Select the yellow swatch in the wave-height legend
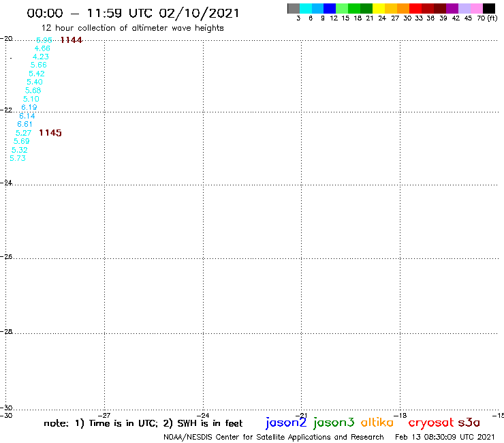 379,8
